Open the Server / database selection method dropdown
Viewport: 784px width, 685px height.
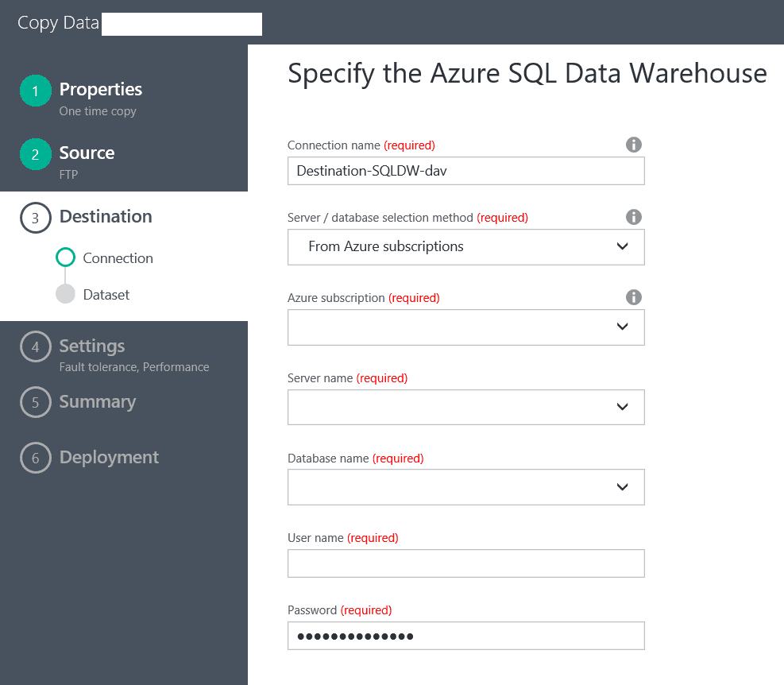tap(466, 247)
